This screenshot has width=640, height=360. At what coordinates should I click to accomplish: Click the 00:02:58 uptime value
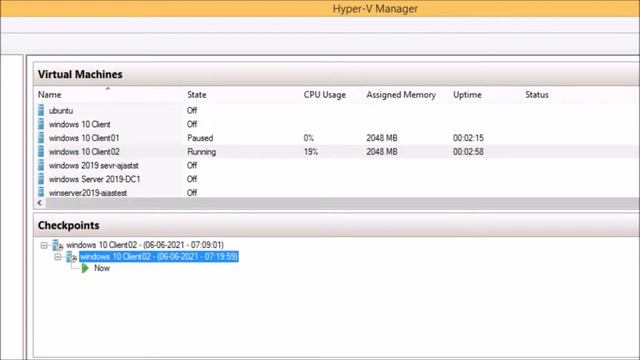click(468, 152)
